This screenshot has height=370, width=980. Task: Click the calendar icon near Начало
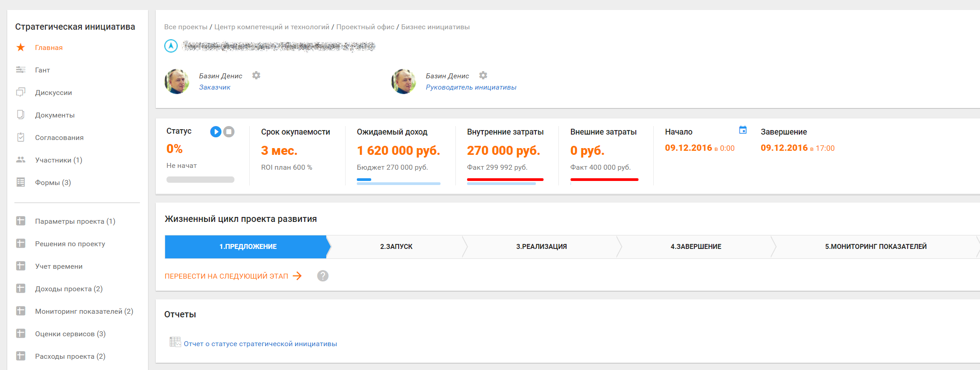[743, 130]
